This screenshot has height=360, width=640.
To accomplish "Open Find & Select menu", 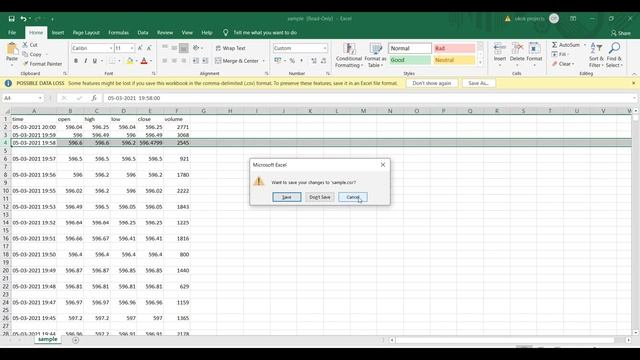I will (x=613, y=55).
